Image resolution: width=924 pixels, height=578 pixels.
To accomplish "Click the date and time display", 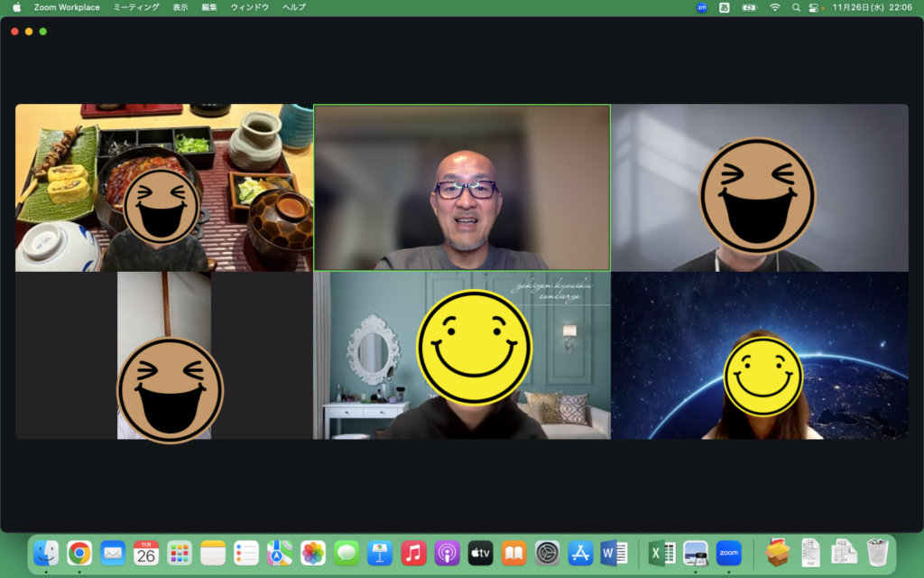I will [872, 7].
